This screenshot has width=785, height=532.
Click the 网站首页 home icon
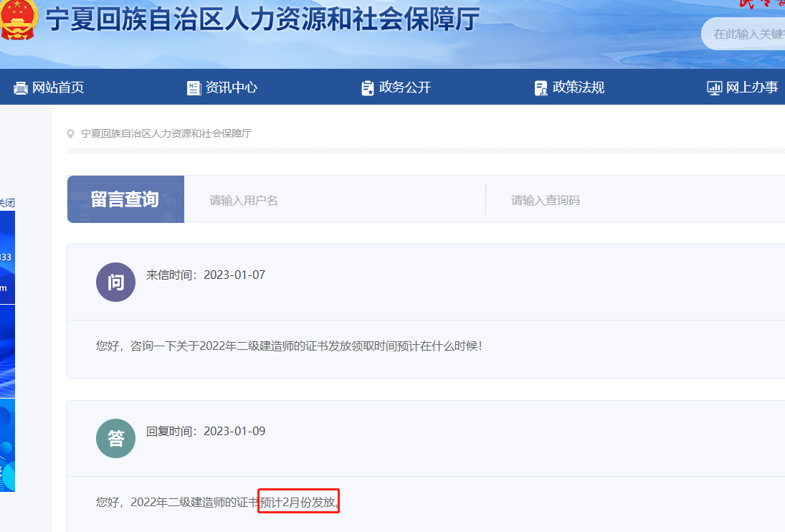[20, 87]
